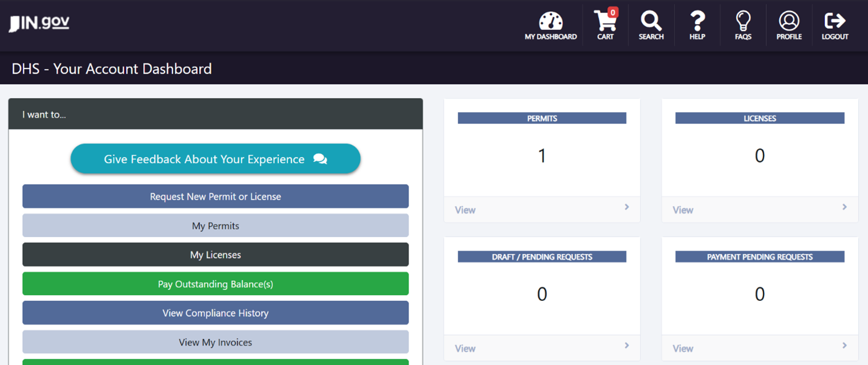Click View under Draft / Pending Requests
Viewport: 868px width, 365px height.
tap(465, 348)
